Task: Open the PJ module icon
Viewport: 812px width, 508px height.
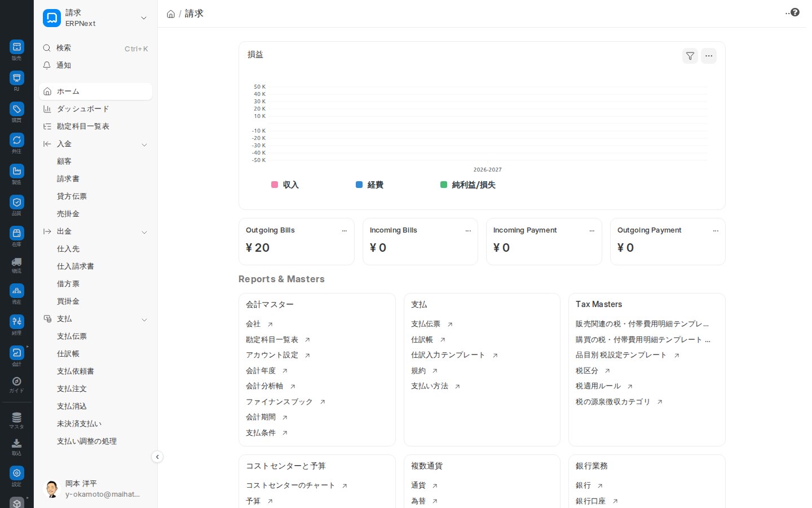Action: pyautogui.click(x=16, y=78)
